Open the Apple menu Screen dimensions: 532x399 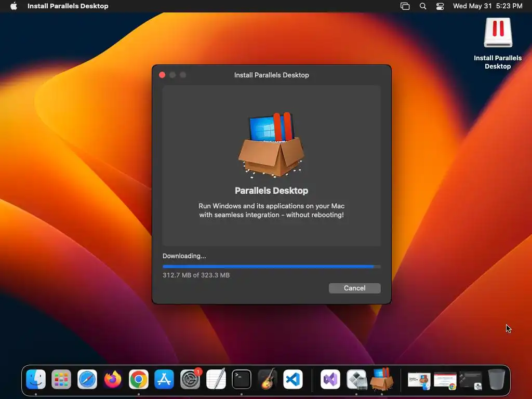(x=14, y=6)
